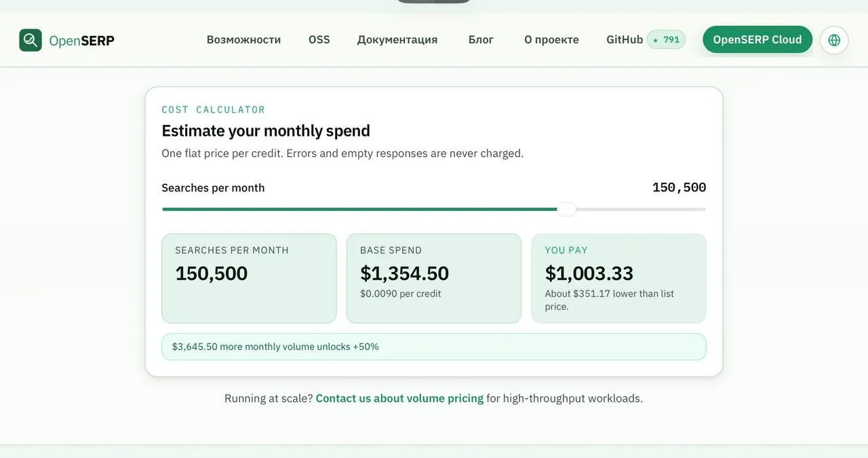Click the $1,354.50 base spend amount

tap(404, 273)
